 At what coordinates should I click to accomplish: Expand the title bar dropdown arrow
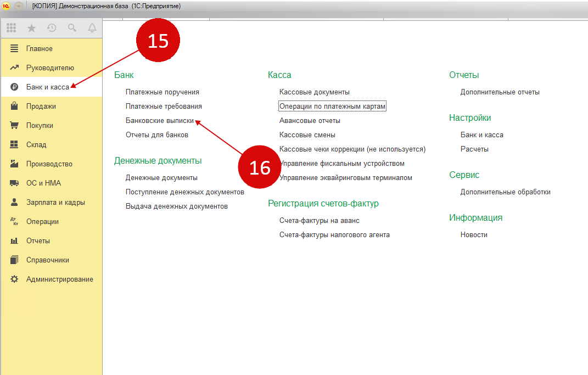tap(19, 6)
